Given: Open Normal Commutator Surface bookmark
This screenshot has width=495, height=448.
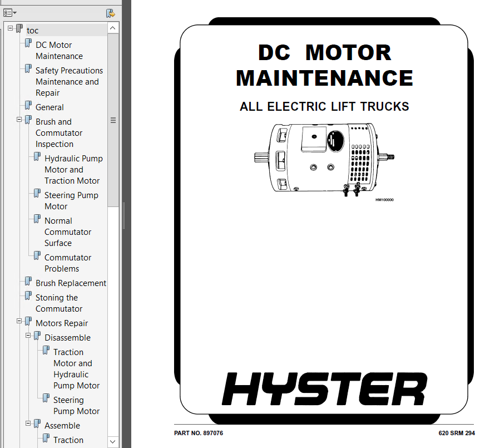Looking at the screenshot, I should point(68,232).
